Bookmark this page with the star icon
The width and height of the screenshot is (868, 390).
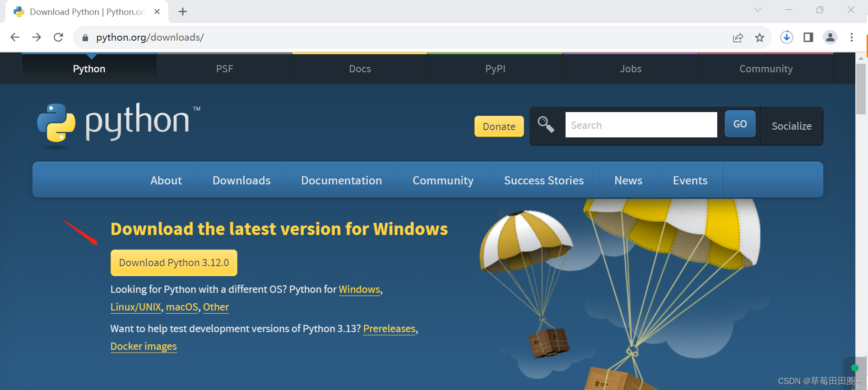point(760,38)
